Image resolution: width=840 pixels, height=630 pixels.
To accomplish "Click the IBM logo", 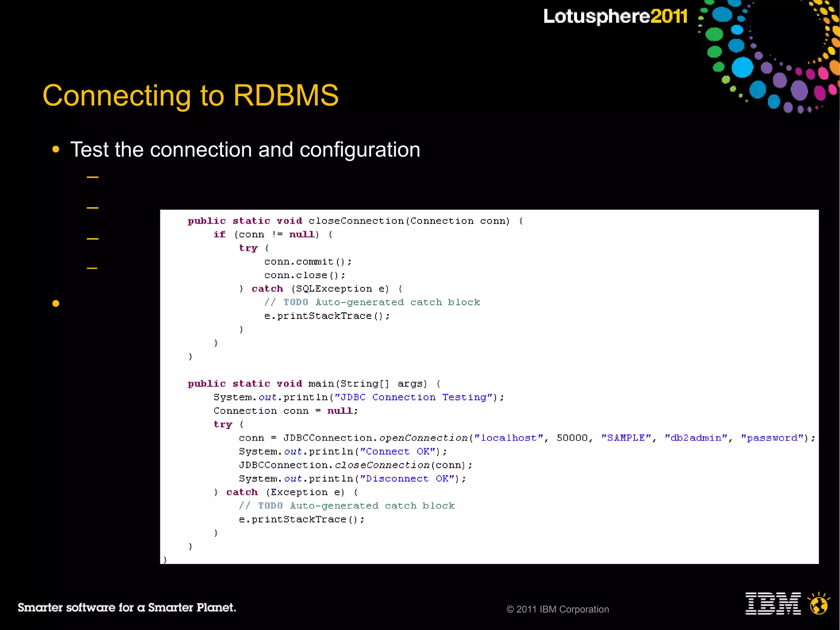I will point(773,603).
